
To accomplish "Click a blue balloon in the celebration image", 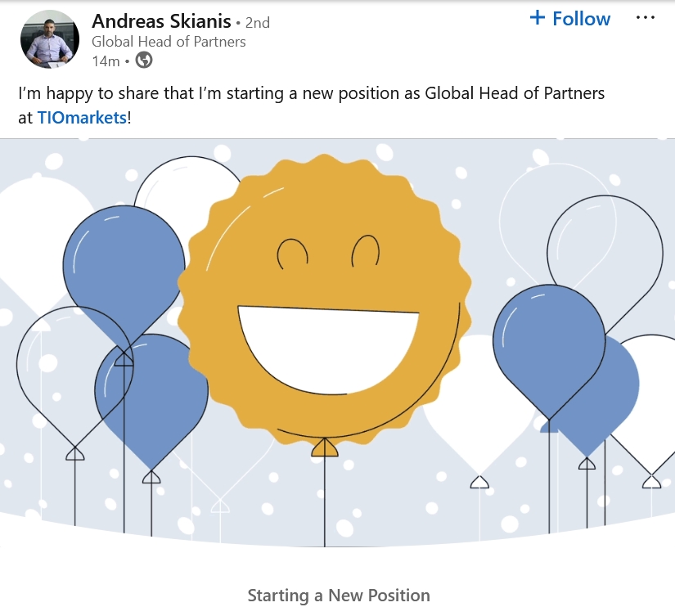I will [123, 254].
